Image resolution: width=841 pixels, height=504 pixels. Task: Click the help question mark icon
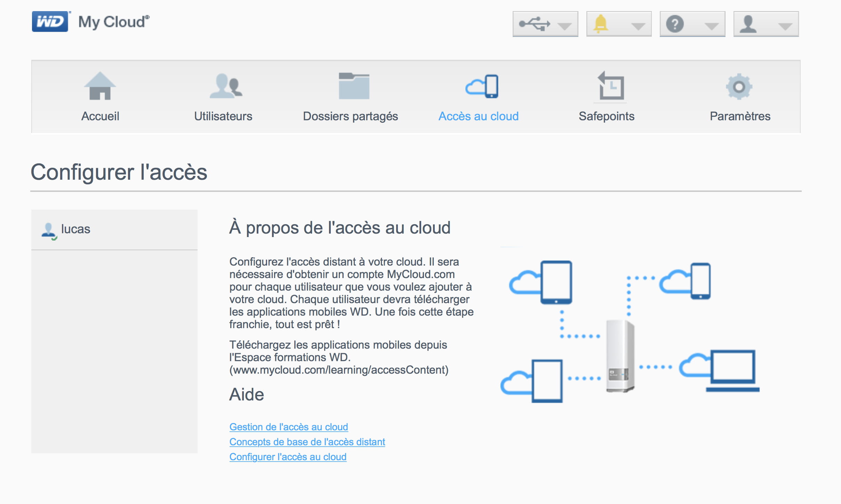tap(675, 24)
